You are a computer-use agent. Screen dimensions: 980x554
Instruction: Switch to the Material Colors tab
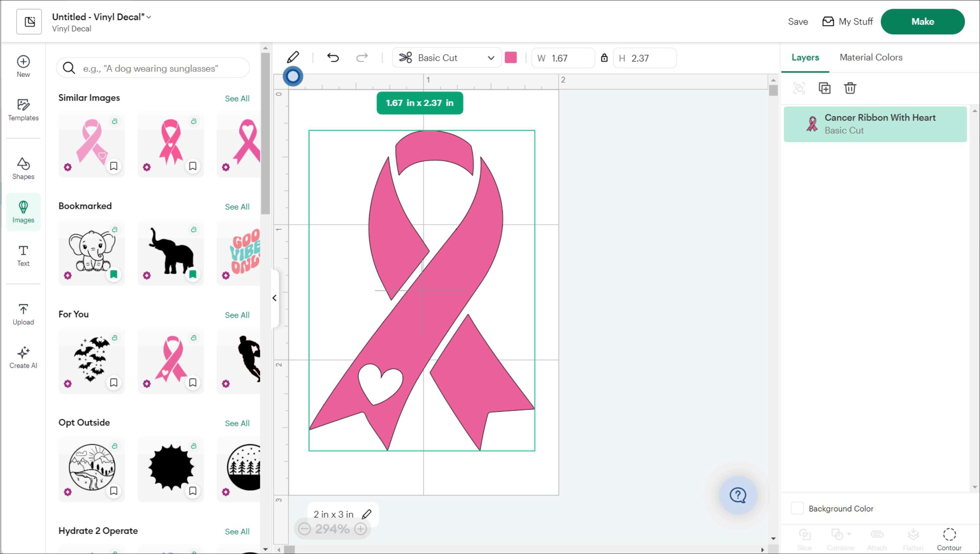pyautogui.click(x=871, y=57)
